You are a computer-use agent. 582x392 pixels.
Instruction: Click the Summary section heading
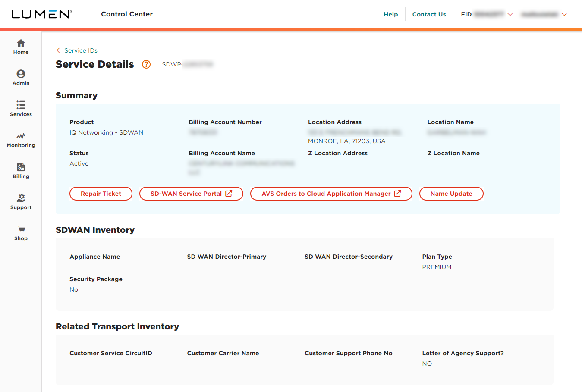76,95
